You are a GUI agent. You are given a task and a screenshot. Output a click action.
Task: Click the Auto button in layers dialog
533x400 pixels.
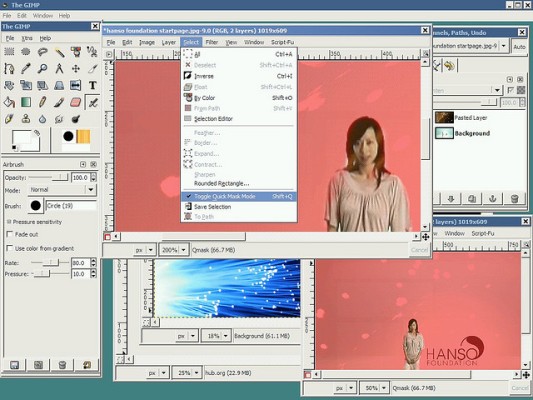(x=519, y=47)
